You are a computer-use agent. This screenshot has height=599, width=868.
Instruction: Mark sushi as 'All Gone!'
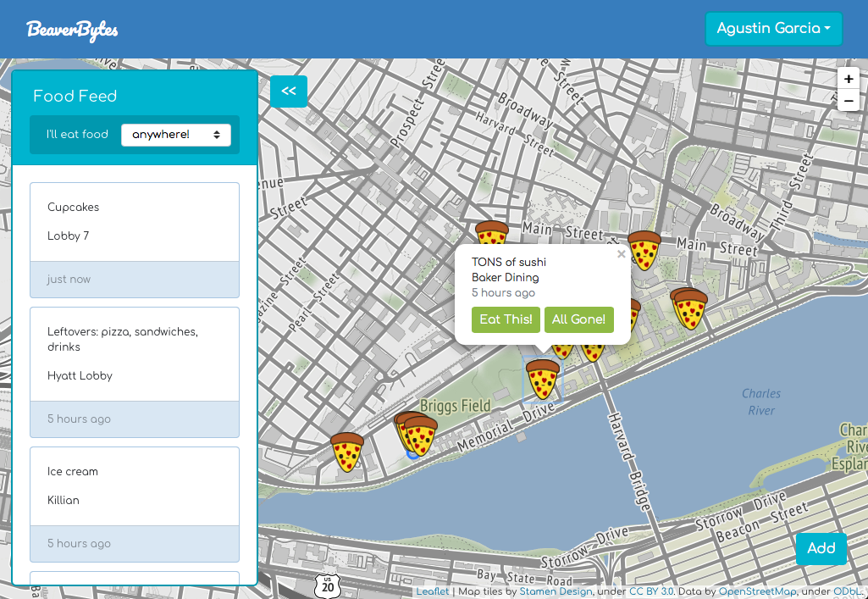[578, 319]
